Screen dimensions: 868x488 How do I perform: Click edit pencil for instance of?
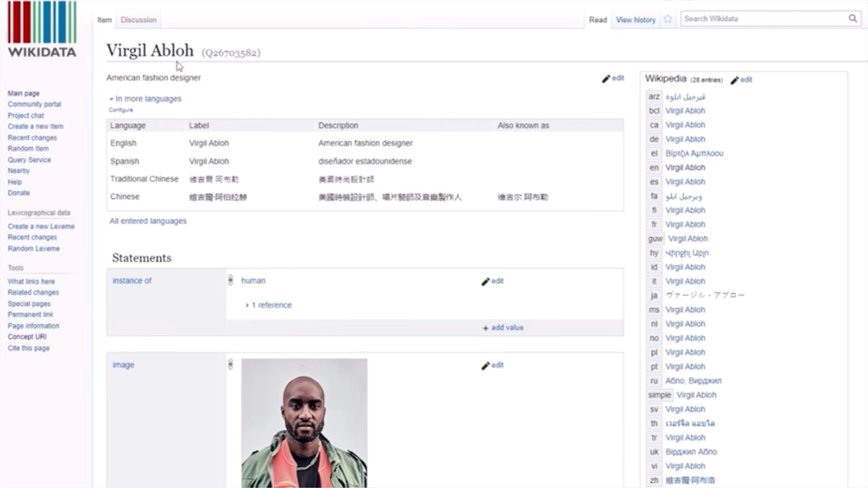click(485, 281)
